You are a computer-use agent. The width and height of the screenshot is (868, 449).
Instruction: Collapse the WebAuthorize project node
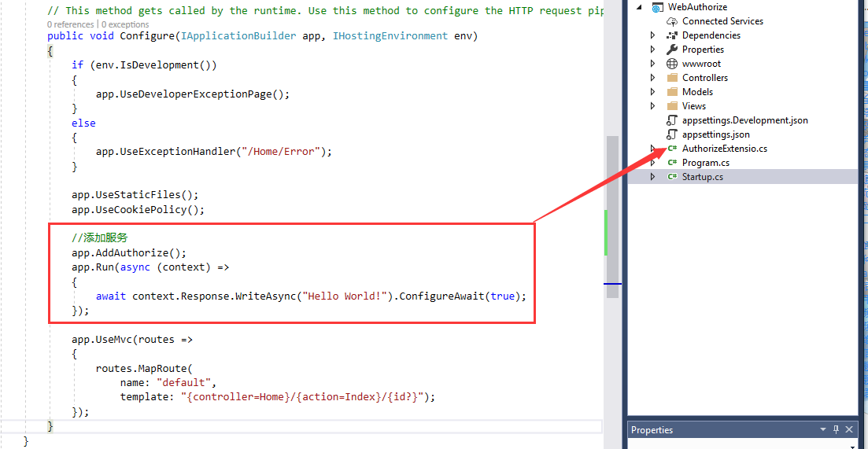click(639, 7)
